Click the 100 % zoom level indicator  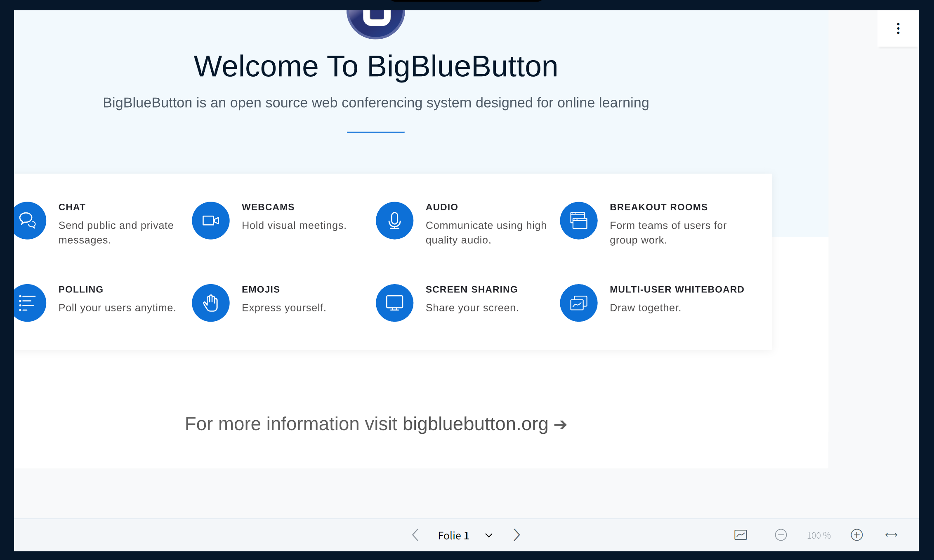[x=818, y=535]
